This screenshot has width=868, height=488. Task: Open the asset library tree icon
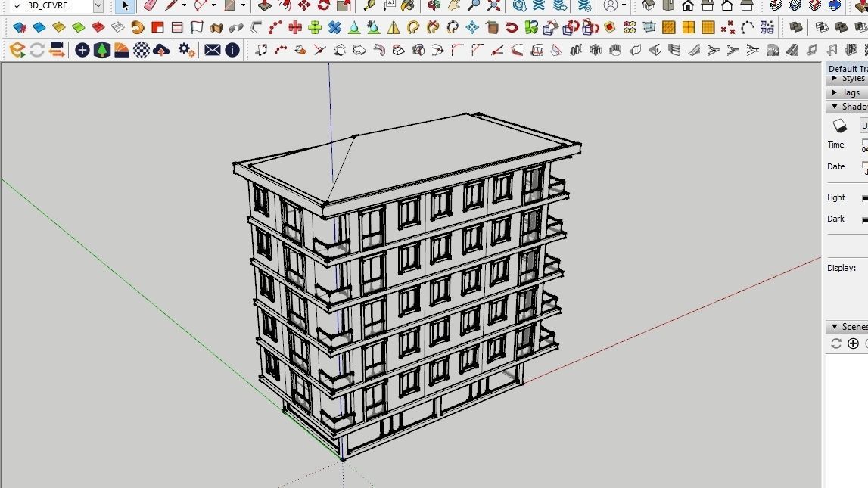(102, 51)
